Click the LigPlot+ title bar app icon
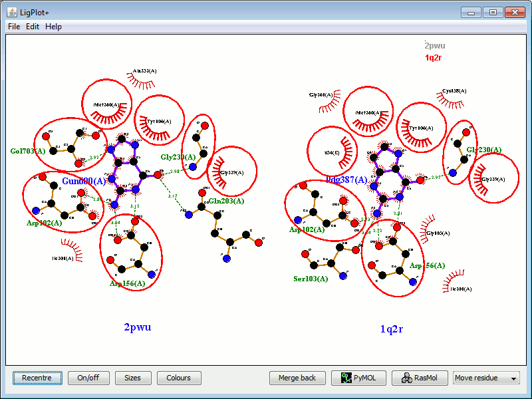This screenshot has height=399, width=532. [x=12, y=12]
